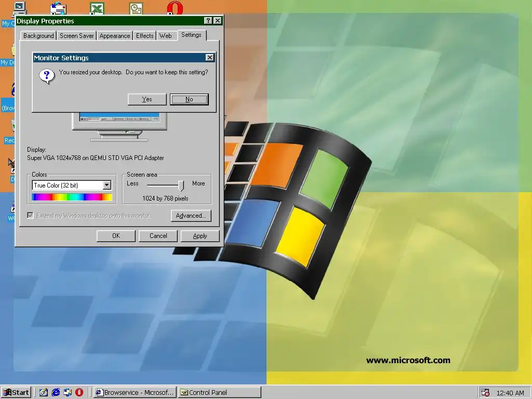Launch Internet Explorer from Quick Launch
The height and width of the screenshot is (399, 532).
(x=56, y=392)
